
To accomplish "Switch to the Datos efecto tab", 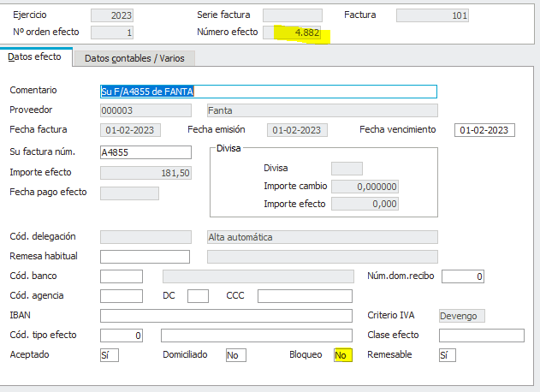I will [36, 56].
